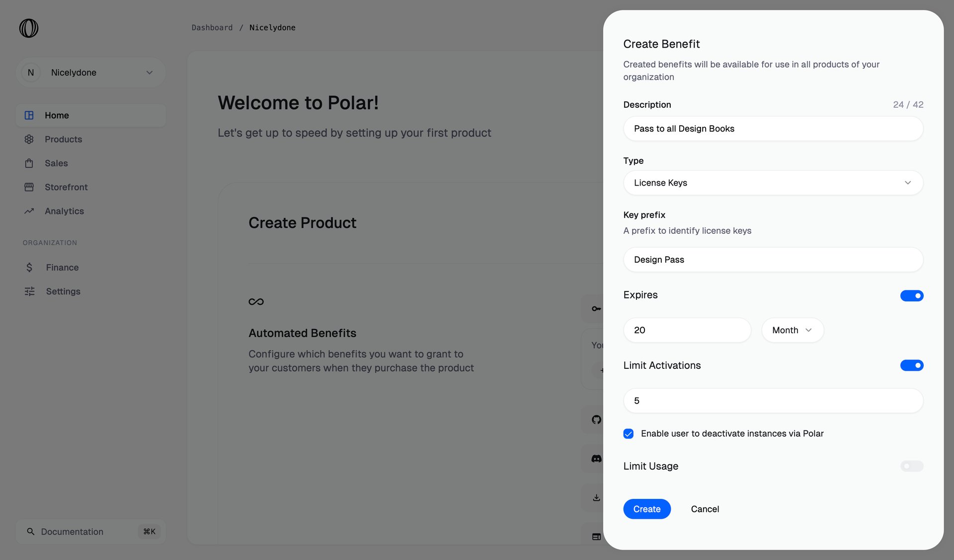Open Settings via the sliders icon
This screenshot has width=954, height=560.
click(x=29, y=291)
